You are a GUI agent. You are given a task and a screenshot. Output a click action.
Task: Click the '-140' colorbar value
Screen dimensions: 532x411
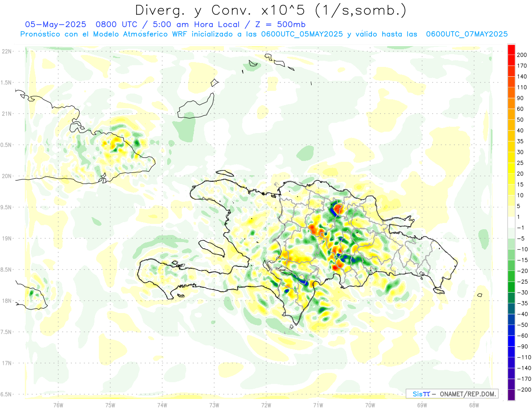point(524,368)
